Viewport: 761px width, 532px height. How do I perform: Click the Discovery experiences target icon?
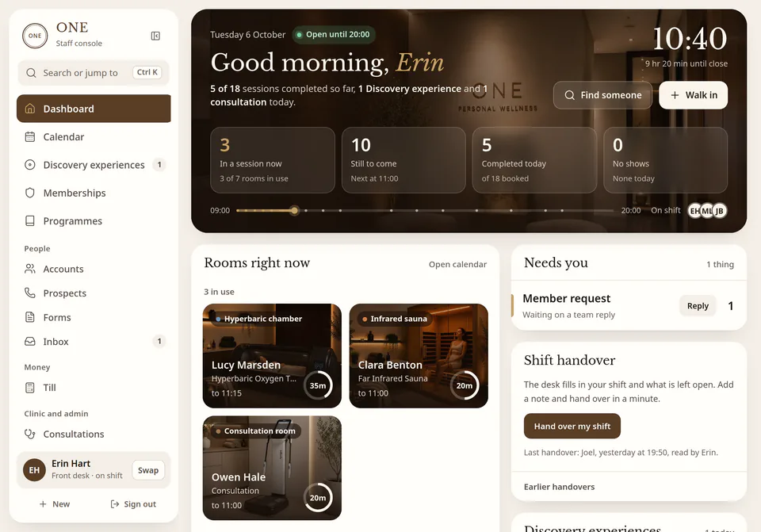click(30, 165)
